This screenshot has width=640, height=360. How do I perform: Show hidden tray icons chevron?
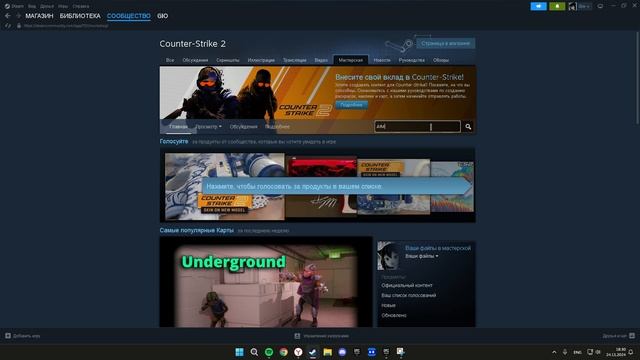(x=554, y=352)
